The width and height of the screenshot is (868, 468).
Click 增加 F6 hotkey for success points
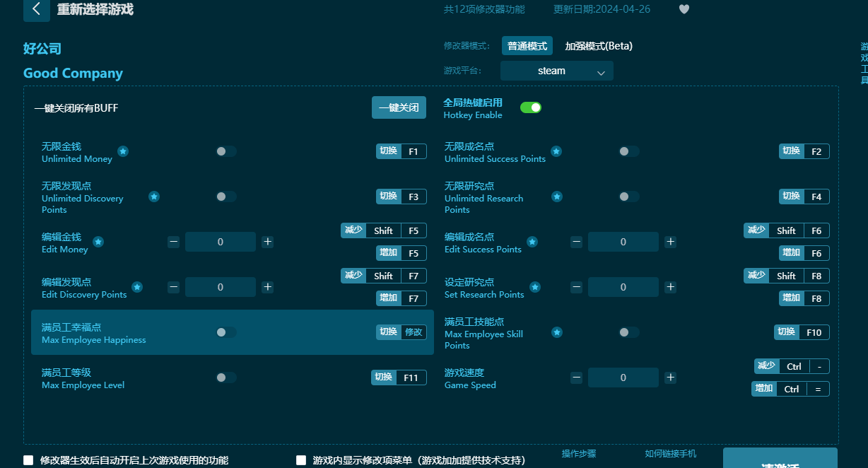804,253
